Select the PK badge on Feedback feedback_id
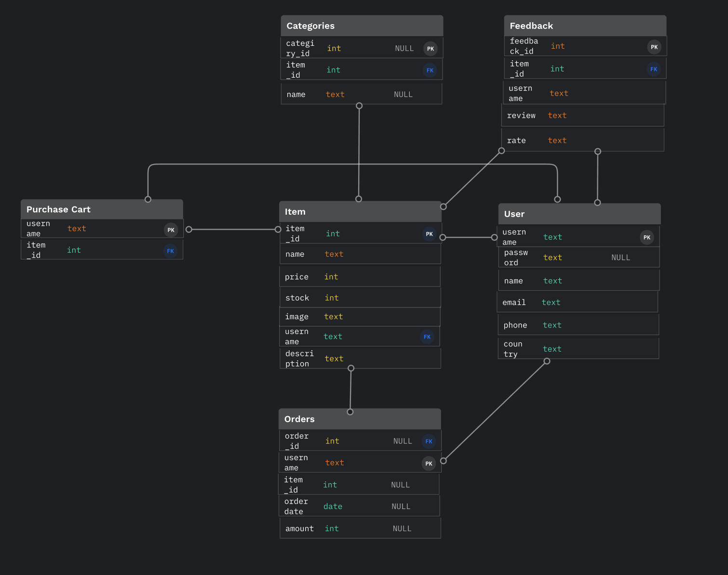 coord(654,47)
